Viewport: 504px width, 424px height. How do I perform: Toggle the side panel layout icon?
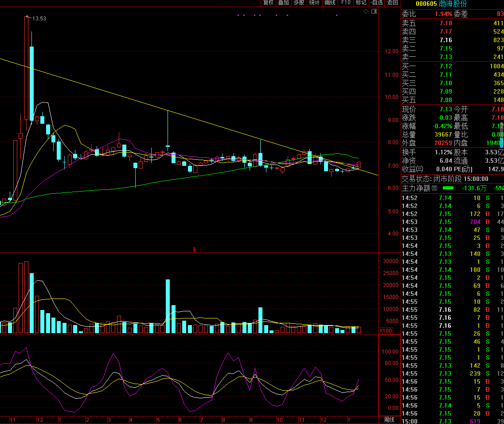click(374, 12)
